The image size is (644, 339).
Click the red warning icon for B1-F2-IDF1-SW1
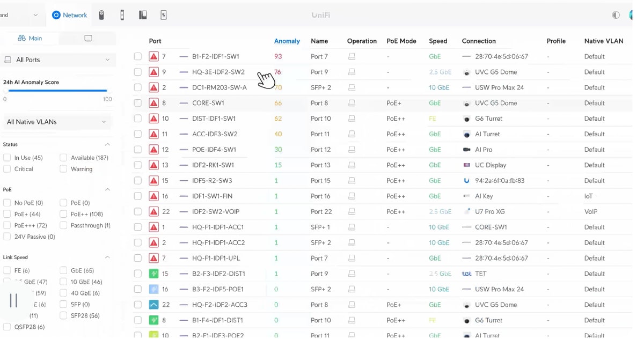tap(154, 56)
